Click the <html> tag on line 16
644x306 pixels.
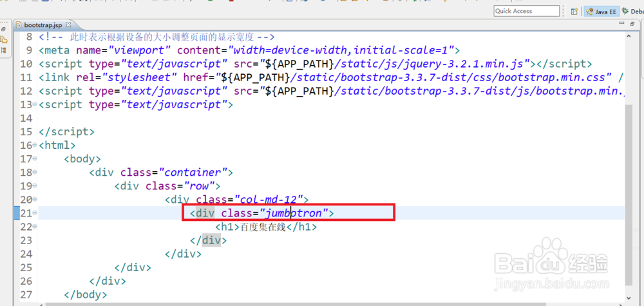coord(57,146)
